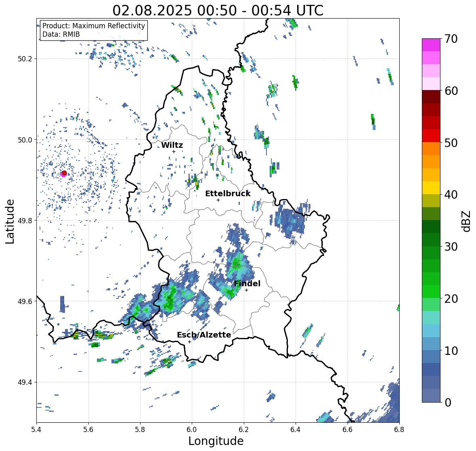476x451 pixels.
Task: Click the 49.4 latitude tick label
Action: click(25, 382)
